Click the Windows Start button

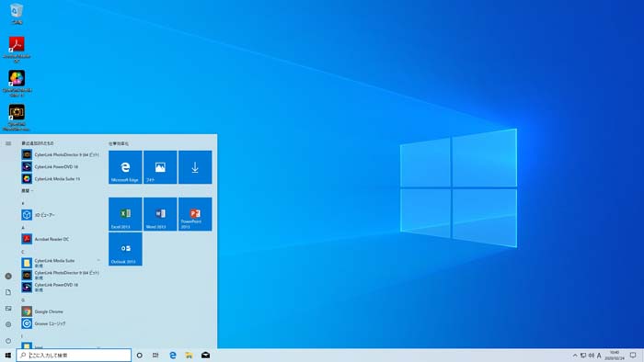pyautogui.click(x=7, y=356)
